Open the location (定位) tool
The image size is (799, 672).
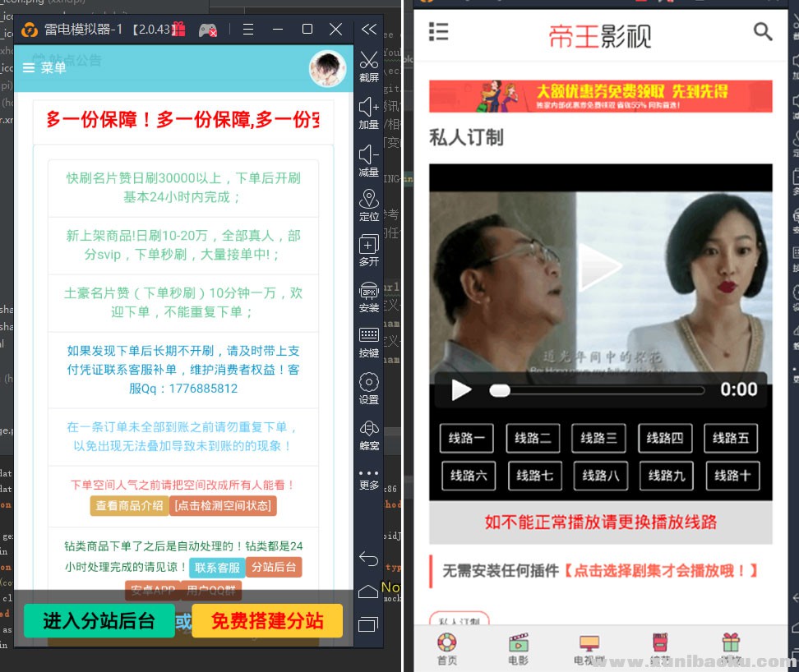(x=369, y=199)
